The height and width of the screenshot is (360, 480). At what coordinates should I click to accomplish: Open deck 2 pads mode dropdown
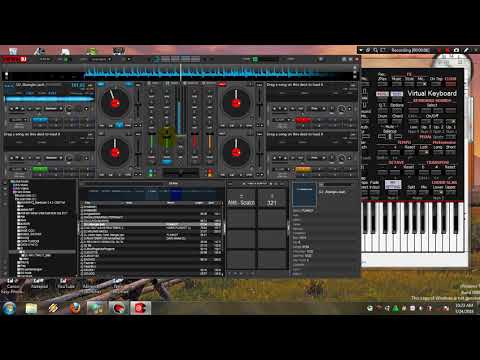[x=281, y=120]
